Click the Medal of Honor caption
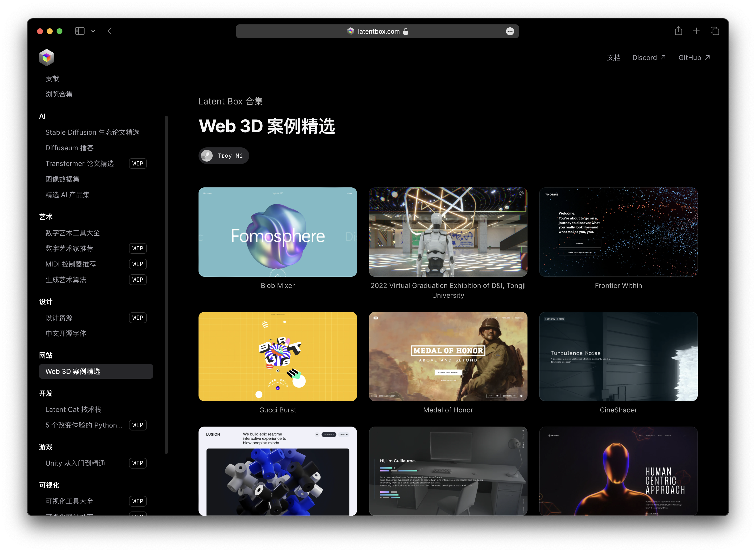The image size is (756, 552). point(448,410)
